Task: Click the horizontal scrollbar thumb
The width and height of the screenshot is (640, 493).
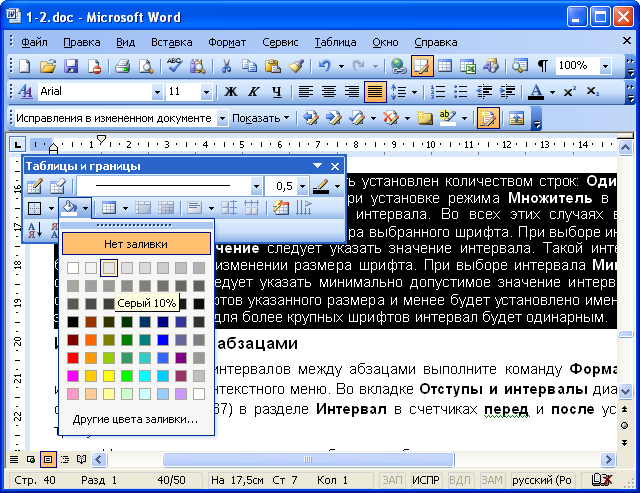Action: (308, 460)
